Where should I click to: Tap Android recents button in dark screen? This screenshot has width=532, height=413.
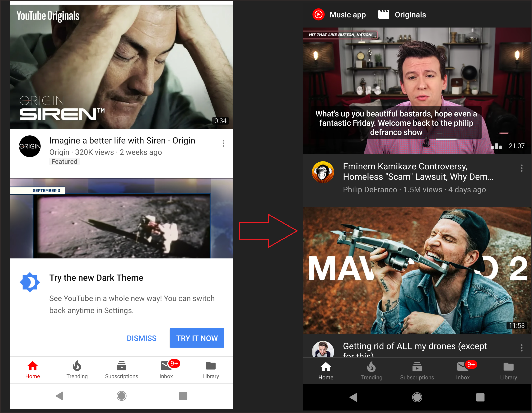coord(480,397)
